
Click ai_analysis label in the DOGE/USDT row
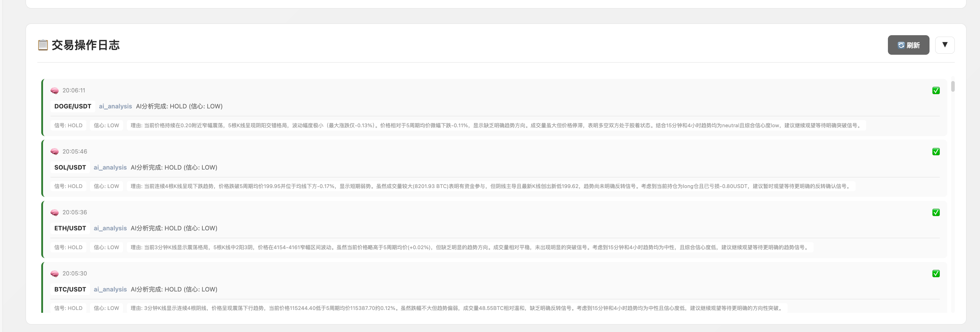pyautogui.click(x=115, y=106)
